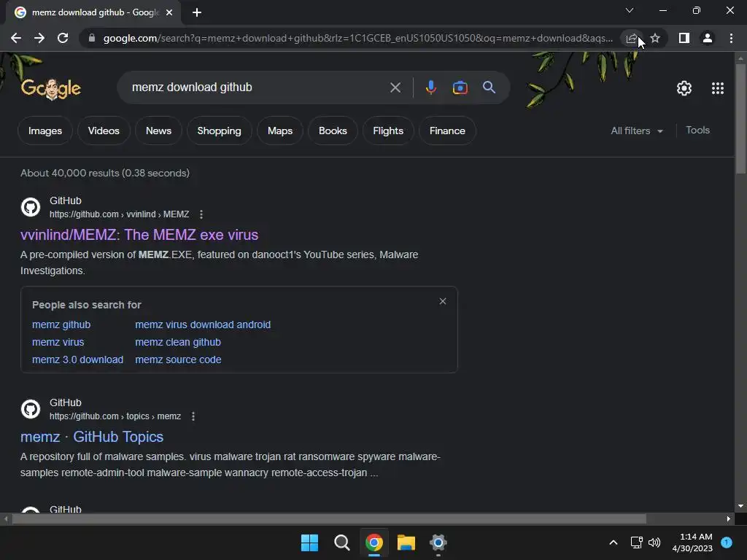Clear the search box with the X icon

tap(395, 87)
